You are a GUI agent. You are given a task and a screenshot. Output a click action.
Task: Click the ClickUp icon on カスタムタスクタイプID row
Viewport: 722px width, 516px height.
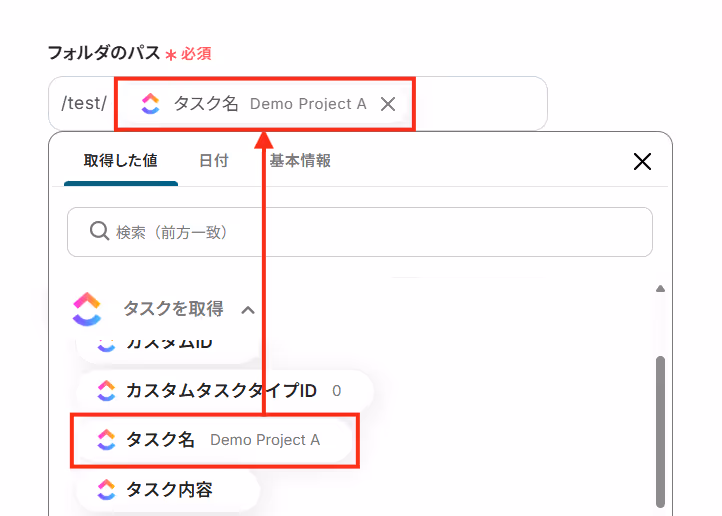click(106, 391)
